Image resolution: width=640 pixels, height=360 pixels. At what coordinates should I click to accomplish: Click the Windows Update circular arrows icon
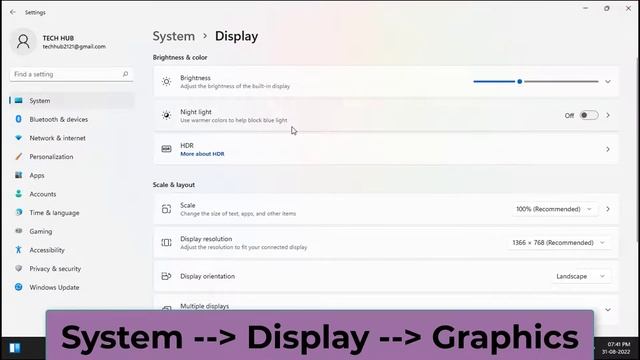18,287
